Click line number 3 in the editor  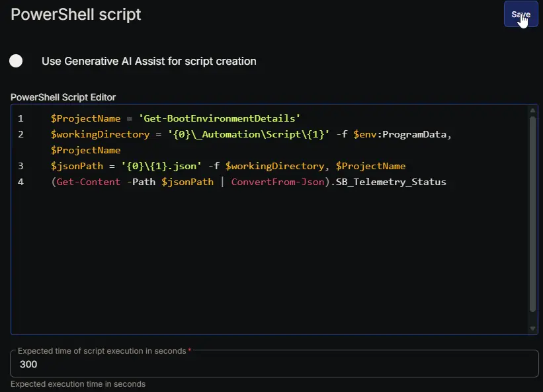[x=21, y=167]
